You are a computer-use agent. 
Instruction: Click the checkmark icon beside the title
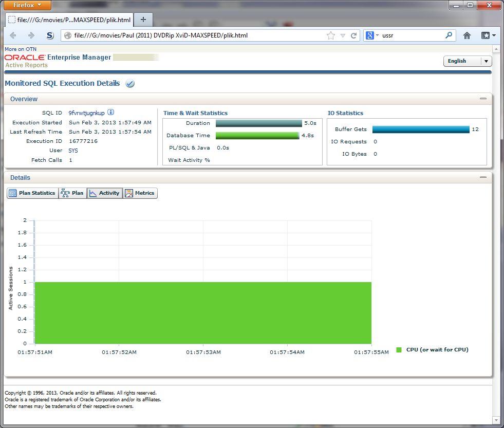coord(130,83)
